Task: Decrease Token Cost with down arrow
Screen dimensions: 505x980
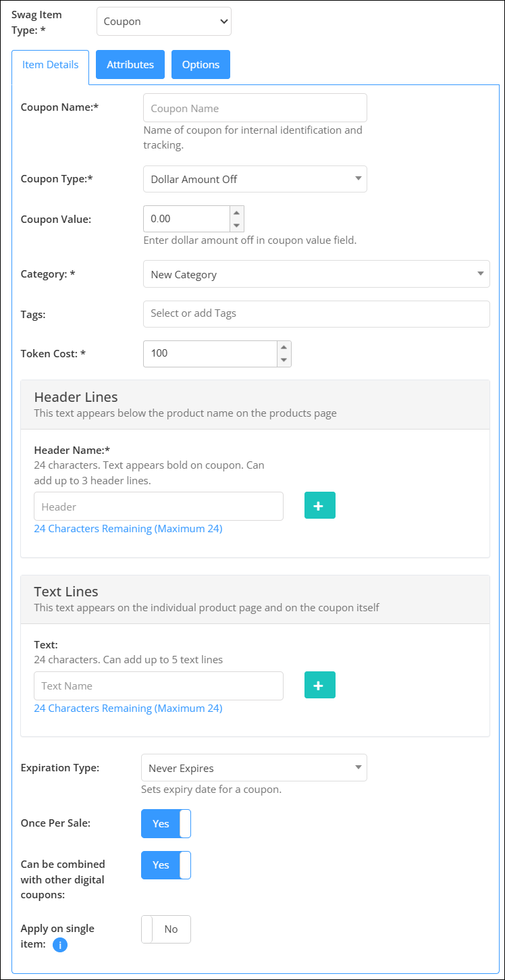Action: click(x=284, y=360)
